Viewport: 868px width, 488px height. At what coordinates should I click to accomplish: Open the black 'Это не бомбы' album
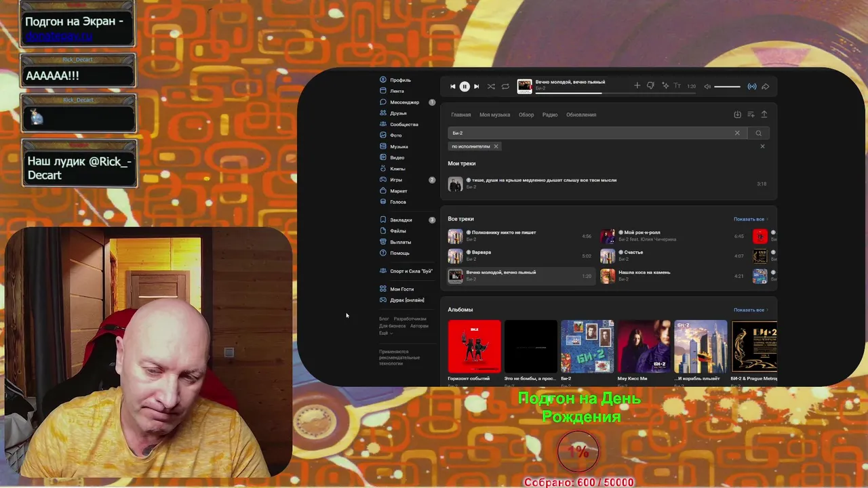[x=531, y=346]
